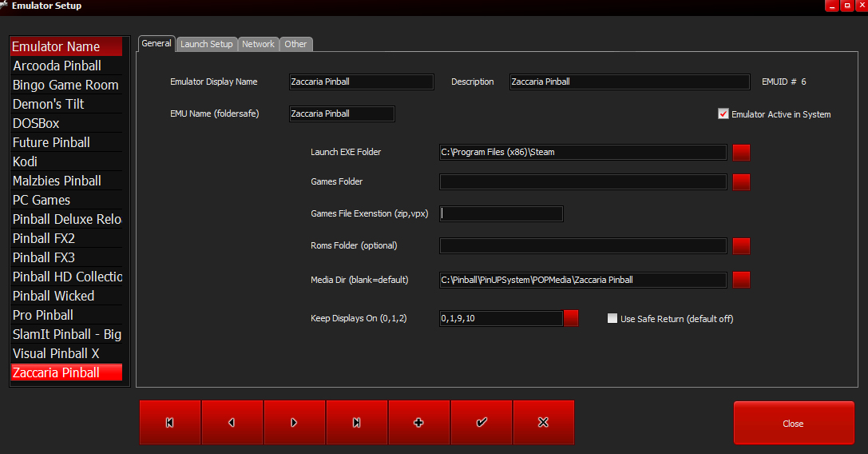Browse for the Media Dir folder
The image size is (868, 454).
[741, 280]
